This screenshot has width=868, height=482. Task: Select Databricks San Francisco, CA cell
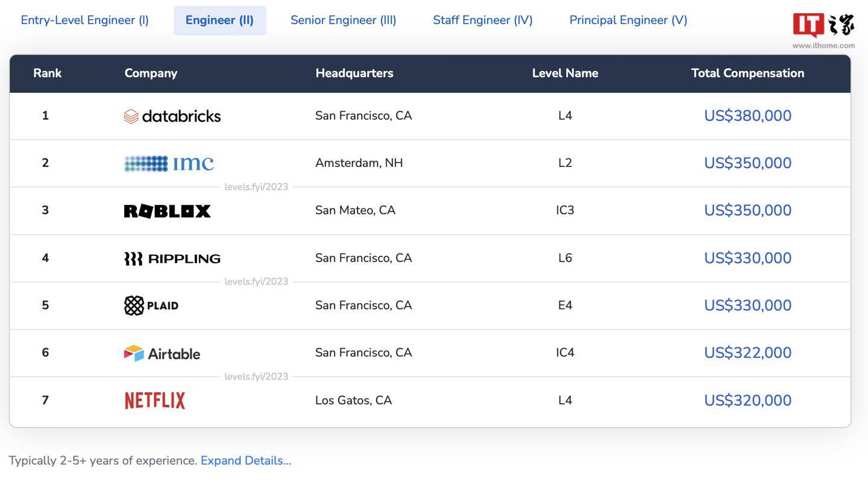[x=363, y=116]
